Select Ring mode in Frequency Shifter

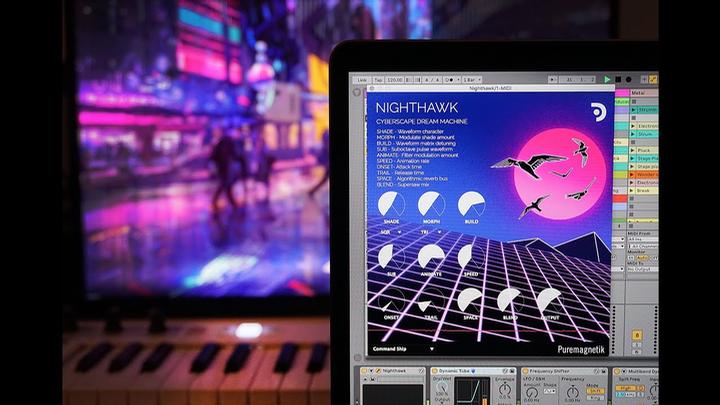click(595, 398)
